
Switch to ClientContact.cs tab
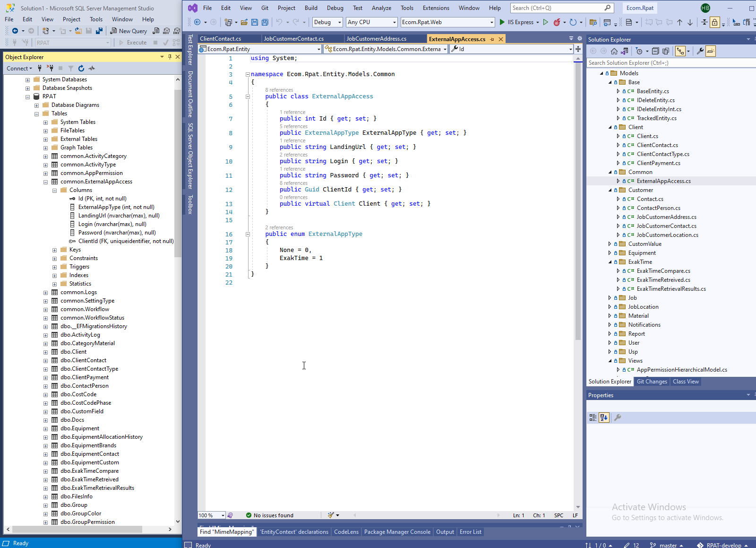coord(221,39)
